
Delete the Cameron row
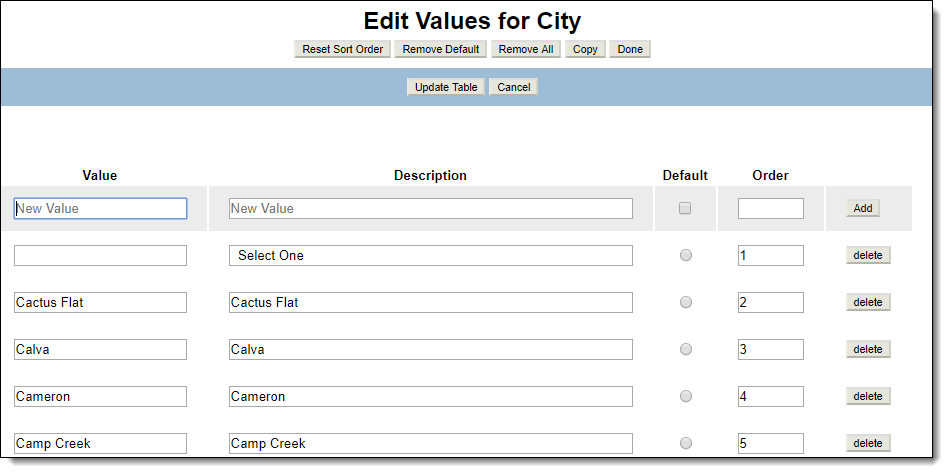(x=868, y=396)
